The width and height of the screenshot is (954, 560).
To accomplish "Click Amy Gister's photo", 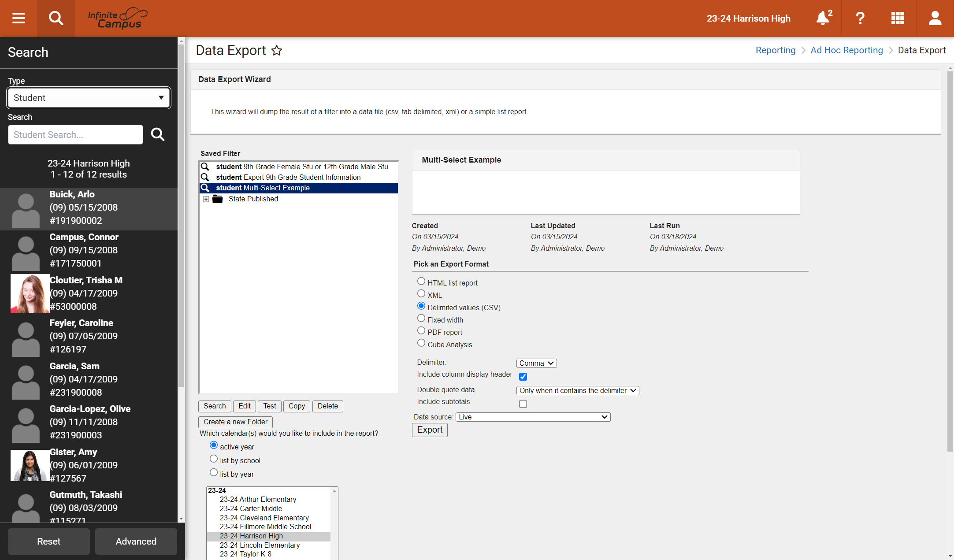I will (x=30, y=465).
